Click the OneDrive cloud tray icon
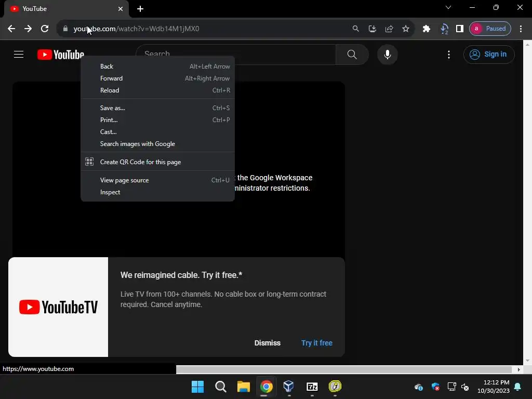 point(419,387)
